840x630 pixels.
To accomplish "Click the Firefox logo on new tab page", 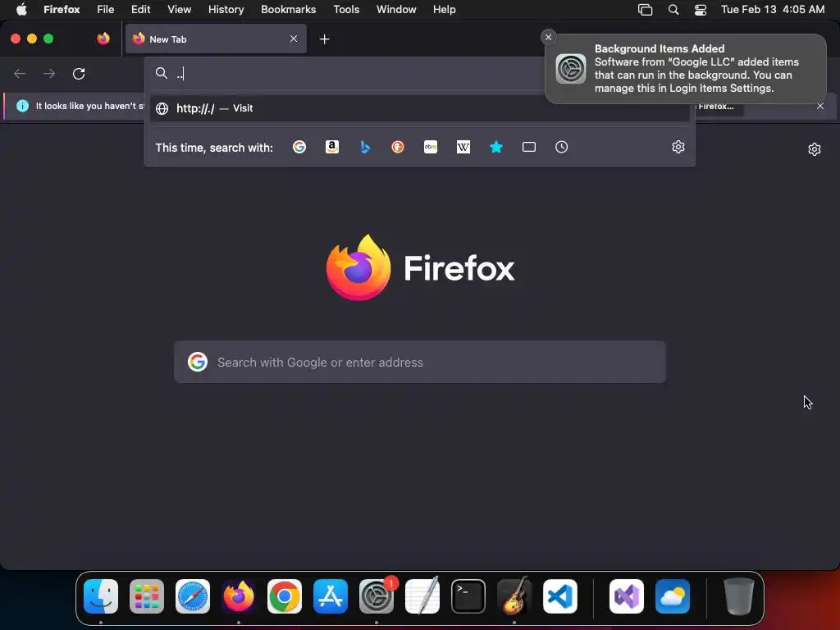I will pos(358,267).
